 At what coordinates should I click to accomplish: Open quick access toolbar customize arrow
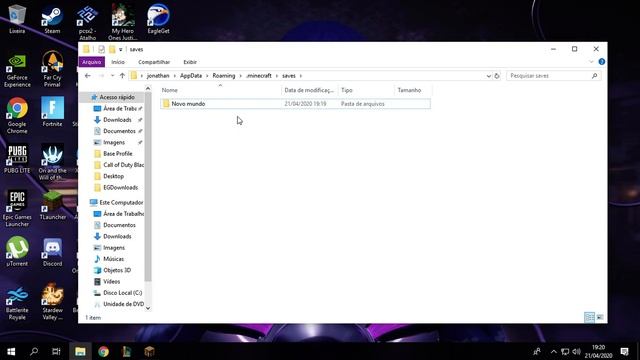click(121, 50)
